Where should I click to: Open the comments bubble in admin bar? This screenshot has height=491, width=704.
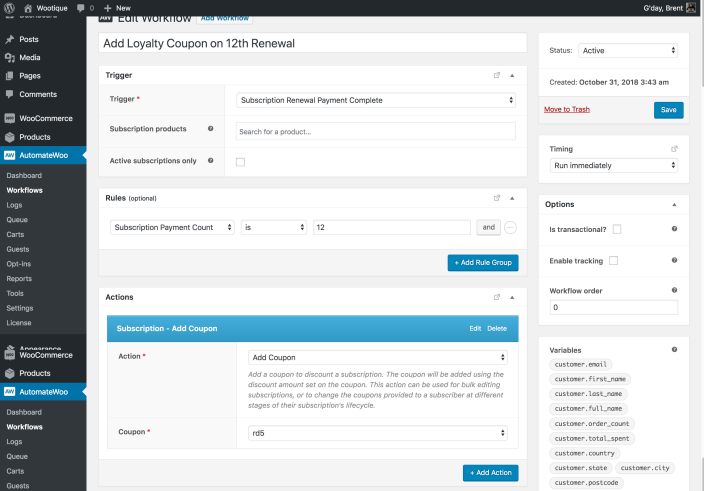(82, 8)
